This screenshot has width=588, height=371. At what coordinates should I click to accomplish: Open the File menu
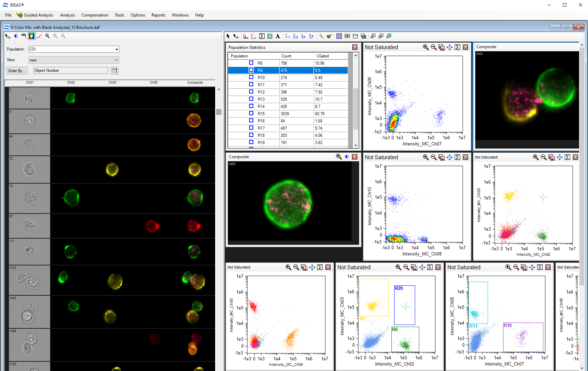(8, 15)
